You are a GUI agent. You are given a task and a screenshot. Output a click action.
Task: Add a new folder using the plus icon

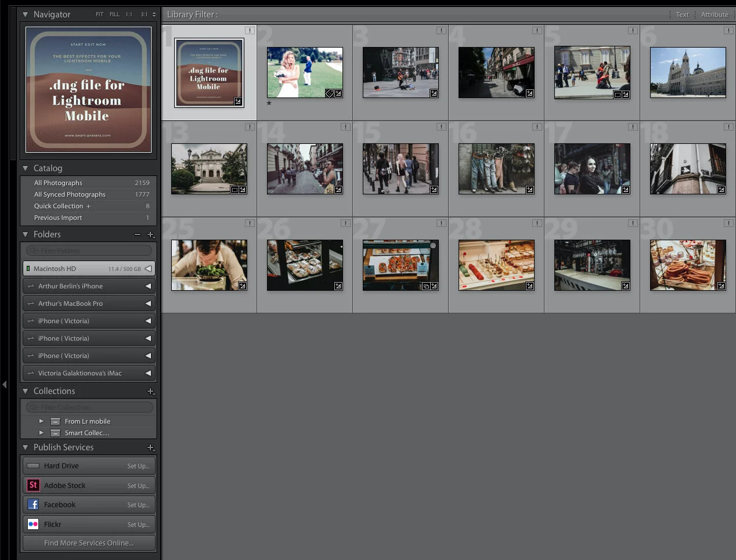point(151,234)
